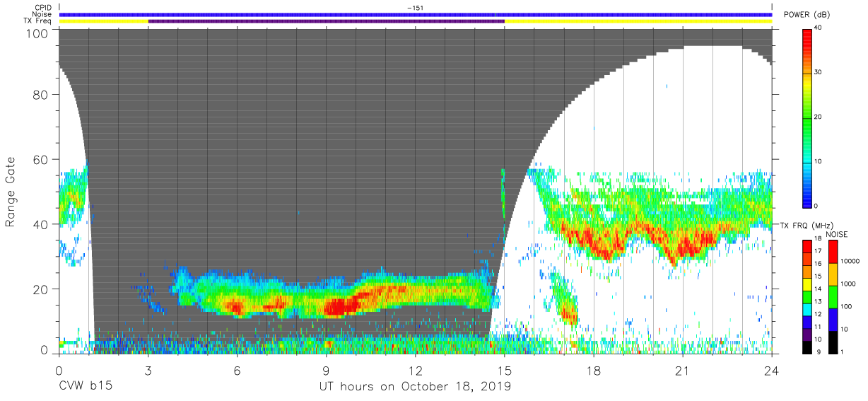Image resolution: width=868 pixels, height=401 pixels.
Task: Click x-axis tick label "9"
Action: [326, 371]
